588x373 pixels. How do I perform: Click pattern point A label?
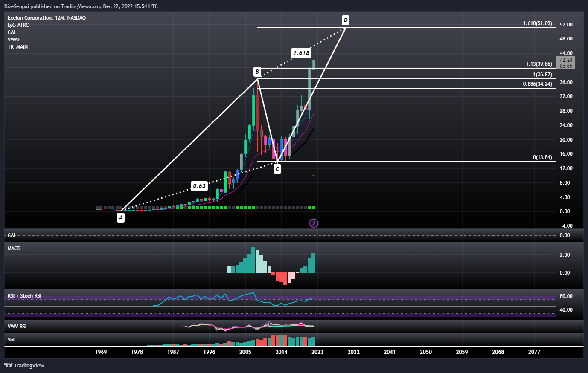121,218
